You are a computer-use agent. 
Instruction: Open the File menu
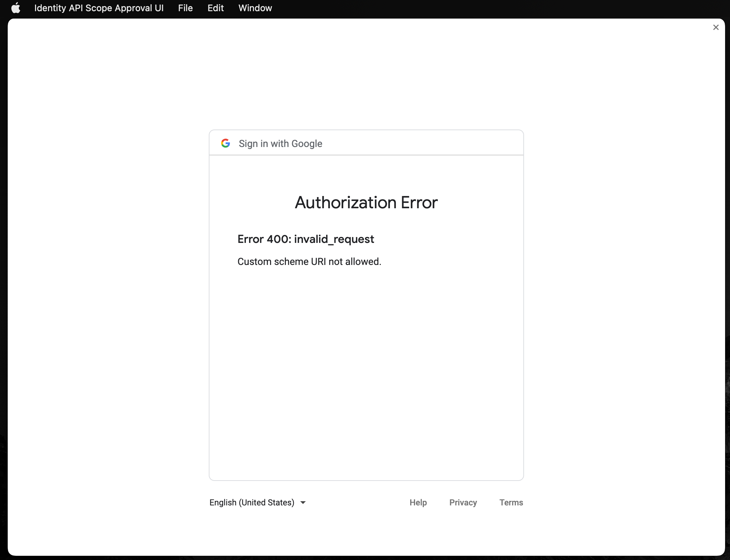click(x=185, y=8)
